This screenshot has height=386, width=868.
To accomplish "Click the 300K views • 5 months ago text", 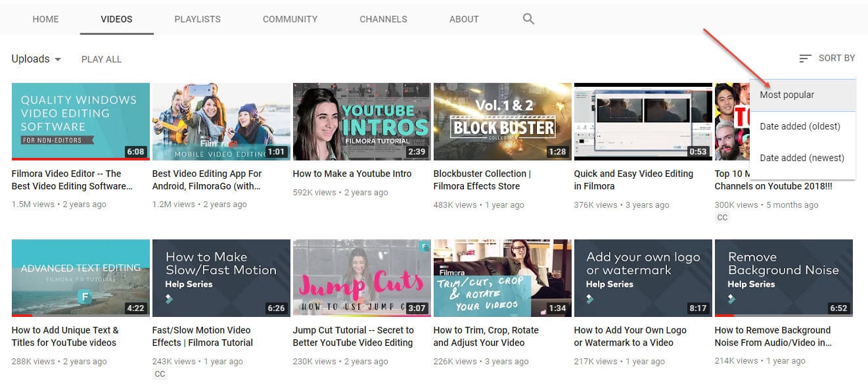I will (x=767, y=205).
